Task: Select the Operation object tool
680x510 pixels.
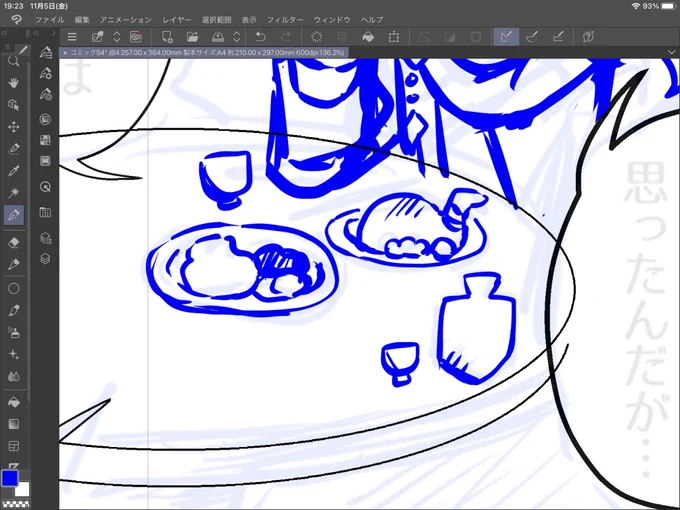Action: 13,105
